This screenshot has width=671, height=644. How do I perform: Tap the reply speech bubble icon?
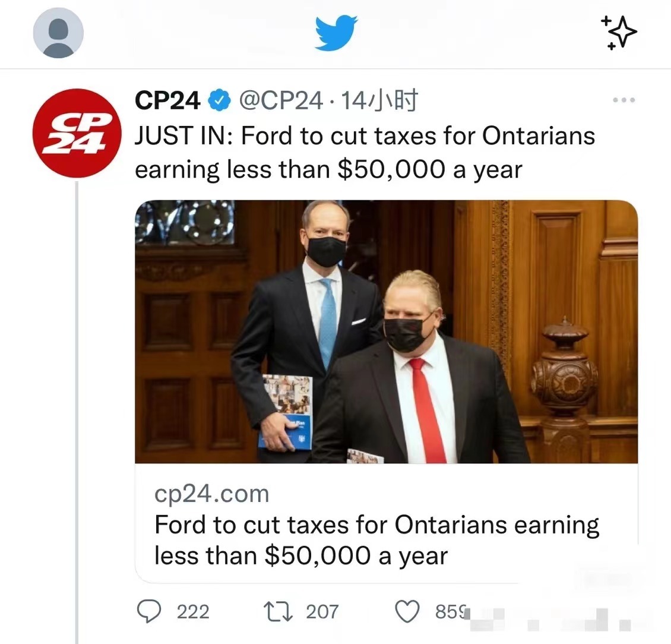point(149,611)
